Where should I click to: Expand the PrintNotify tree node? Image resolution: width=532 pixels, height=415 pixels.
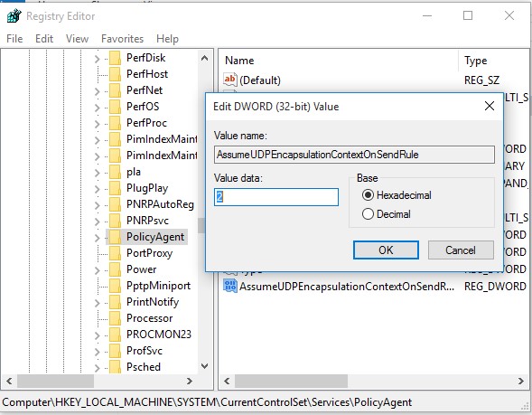click(x=97, y=304)
